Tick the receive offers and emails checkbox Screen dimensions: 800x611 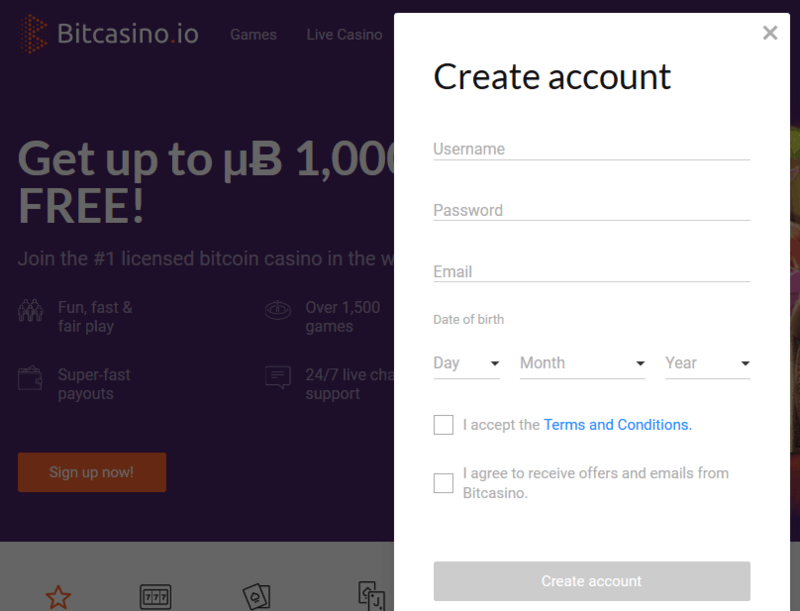[x=443, y=482]
